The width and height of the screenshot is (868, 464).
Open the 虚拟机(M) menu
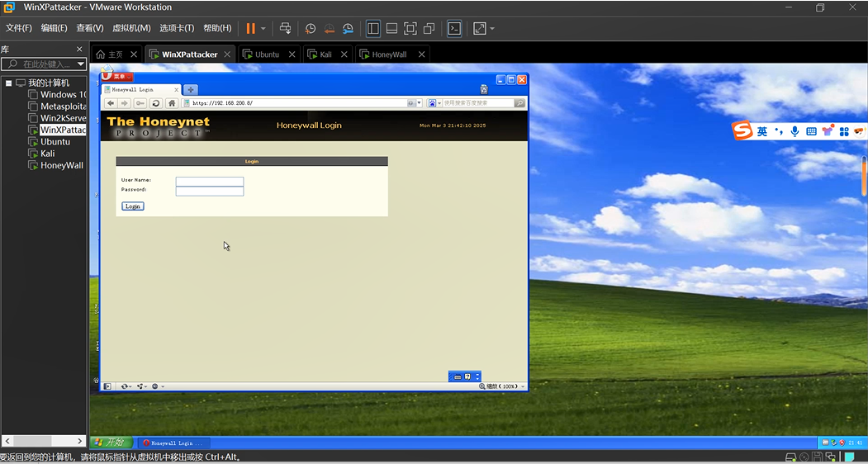[131, 28]
